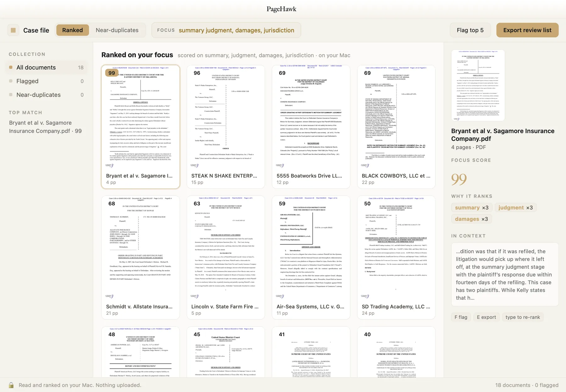566x392 pixels.
Task: Click the damages ×3 keyword chip
Action: 471,219
